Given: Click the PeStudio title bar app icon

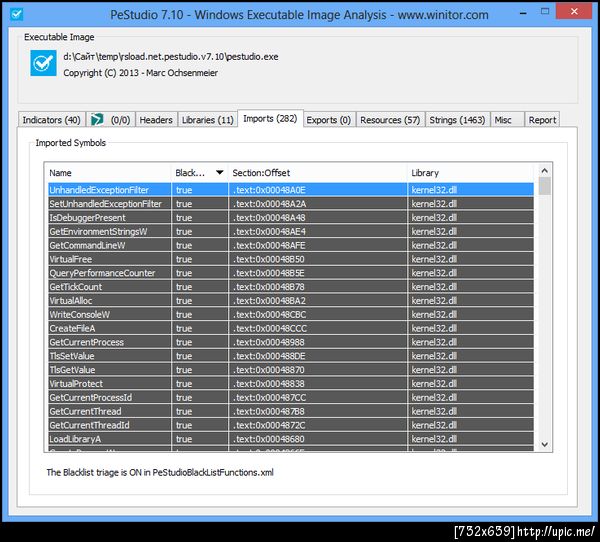Looking at the screenshot, I should (16, 14).
